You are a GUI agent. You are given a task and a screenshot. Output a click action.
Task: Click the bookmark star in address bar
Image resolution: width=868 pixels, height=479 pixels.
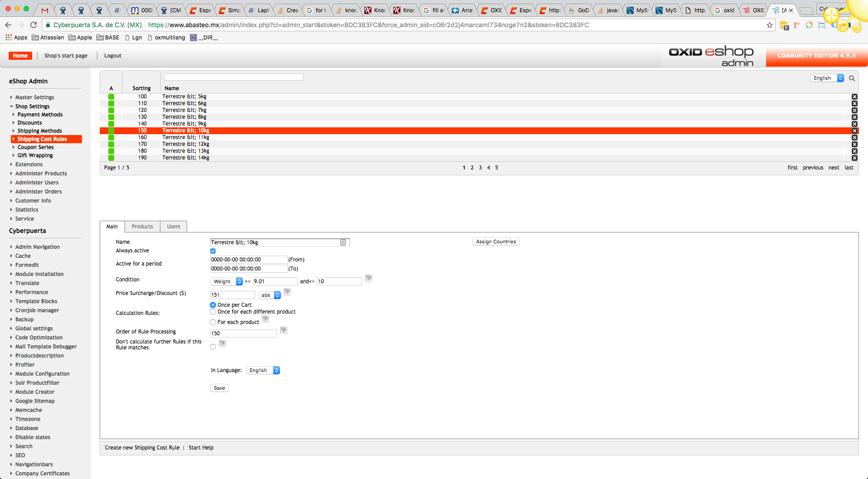tap(769, 25)
